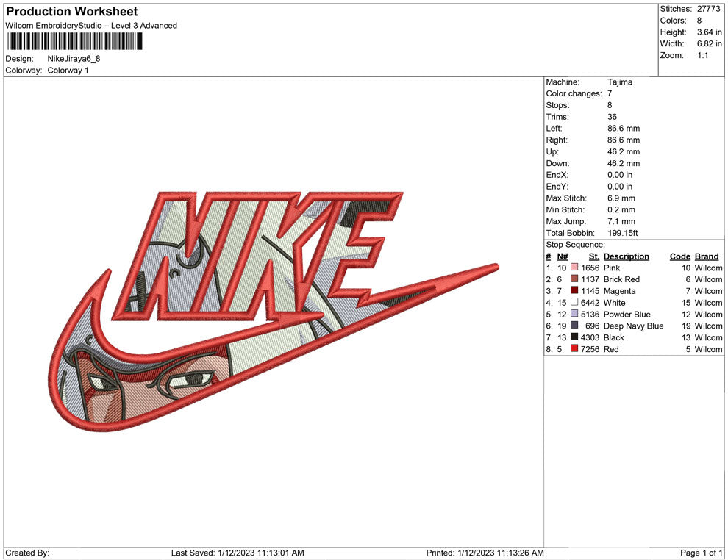Click the embroidered Nike design preview

274,311
